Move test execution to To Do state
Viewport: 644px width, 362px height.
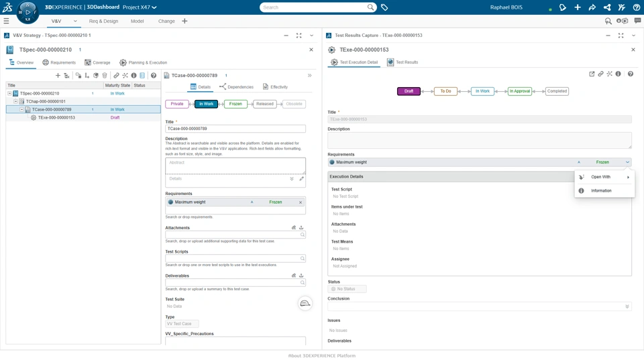(445, 91)
